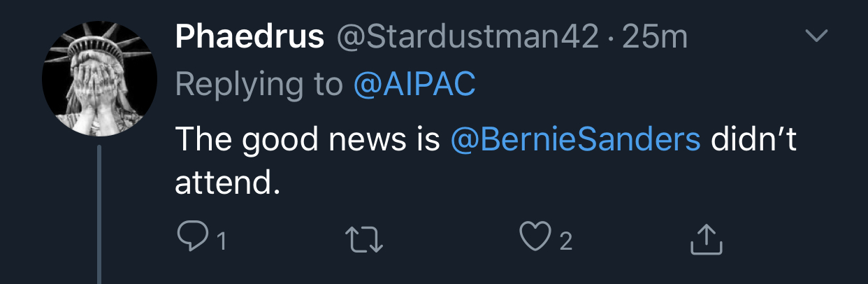
Task: Open the tweet options chevron menu
Action: tap(816, 36)
